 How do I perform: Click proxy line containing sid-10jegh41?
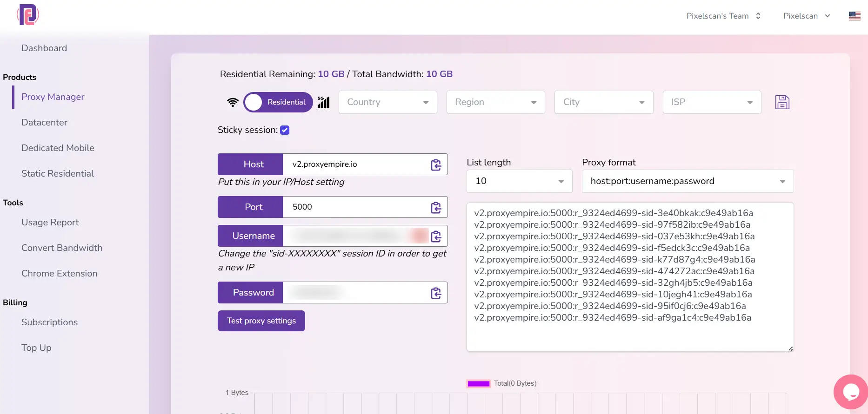pyautogui.click(x=613, y=294)
